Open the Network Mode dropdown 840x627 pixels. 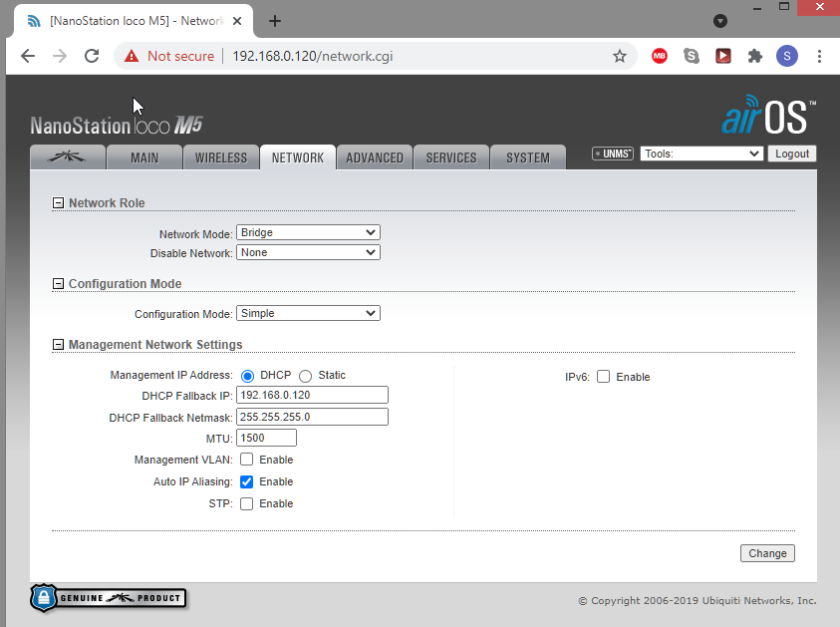[308, 232]
